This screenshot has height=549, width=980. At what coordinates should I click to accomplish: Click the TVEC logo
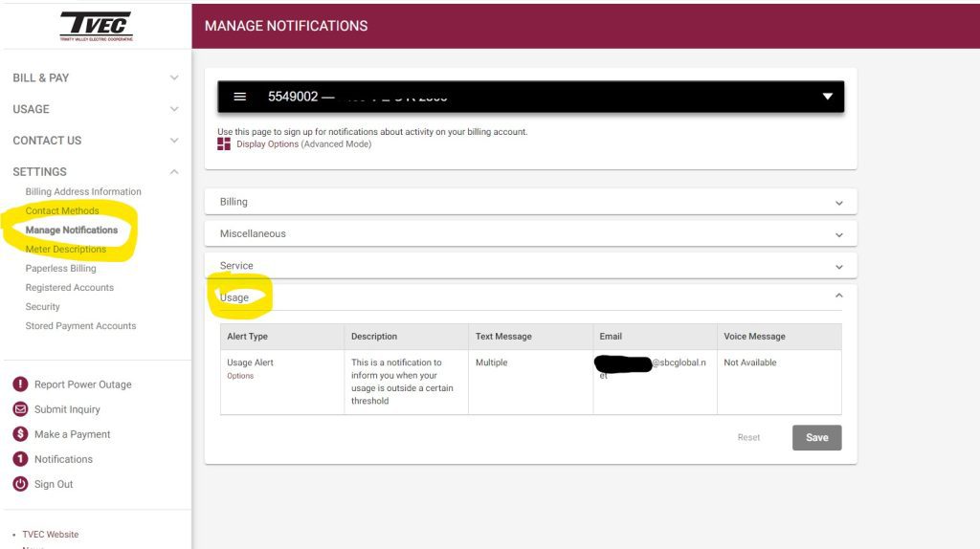pyautogui.click(x=96, y=26)
